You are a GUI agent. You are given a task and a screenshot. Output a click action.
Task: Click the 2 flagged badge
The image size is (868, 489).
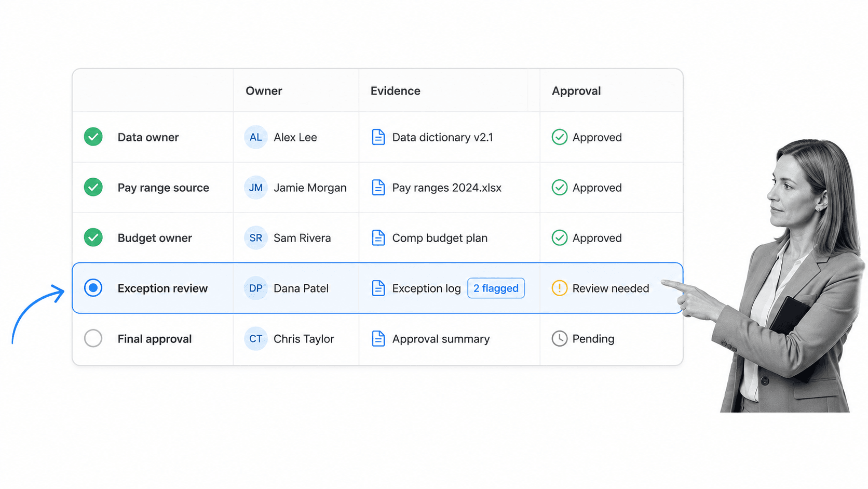pos(496,288)
